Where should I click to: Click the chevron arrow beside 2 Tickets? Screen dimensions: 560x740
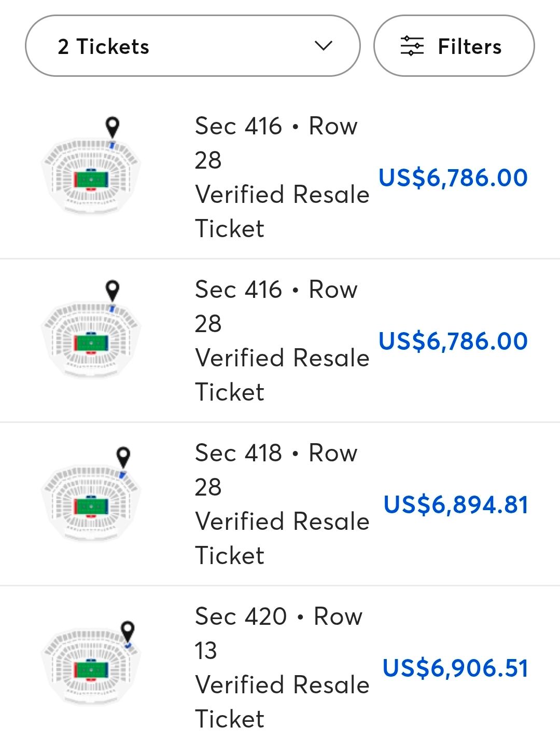324,46
